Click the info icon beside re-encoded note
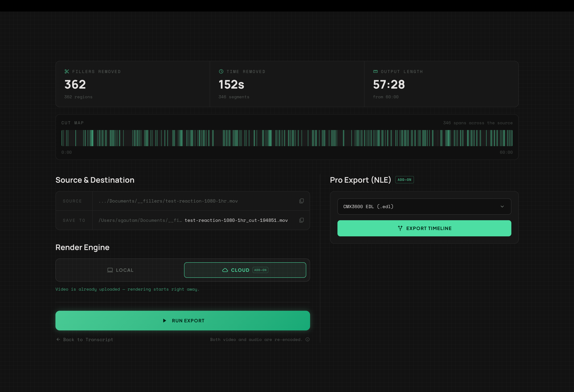574x392 pixels. (x=307, y=339)
